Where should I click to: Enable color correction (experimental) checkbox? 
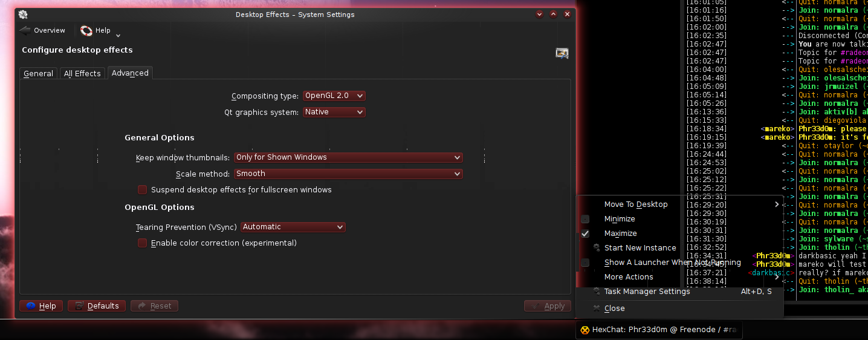[143, 243]
